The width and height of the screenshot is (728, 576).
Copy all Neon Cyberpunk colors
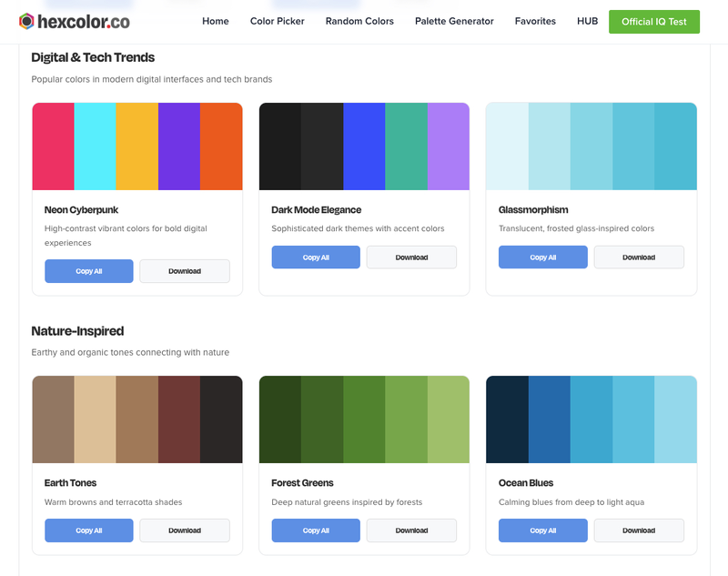(x=89, y=271)
